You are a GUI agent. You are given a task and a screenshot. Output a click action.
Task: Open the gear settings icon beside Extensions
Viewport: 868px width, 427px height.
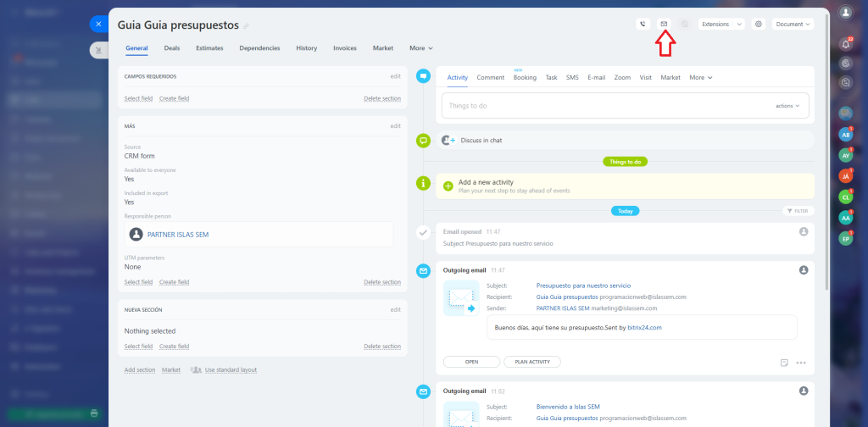[759, 25]
